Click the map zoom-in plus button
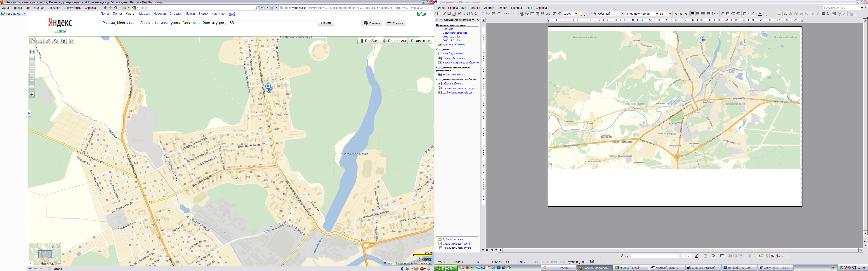 pyautogui.click(x=32, y=95)
